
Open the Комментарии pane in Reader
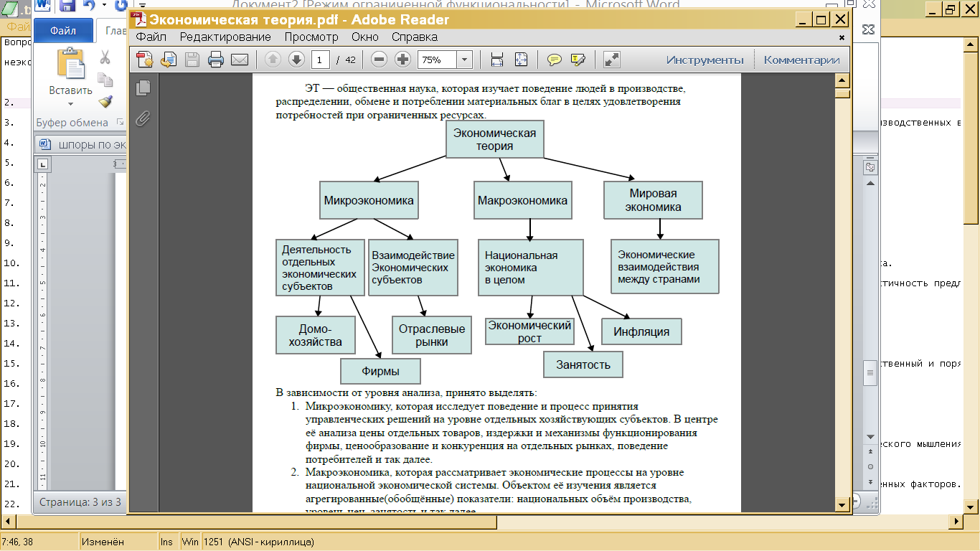pyautogui.click(x=801, y=60)
